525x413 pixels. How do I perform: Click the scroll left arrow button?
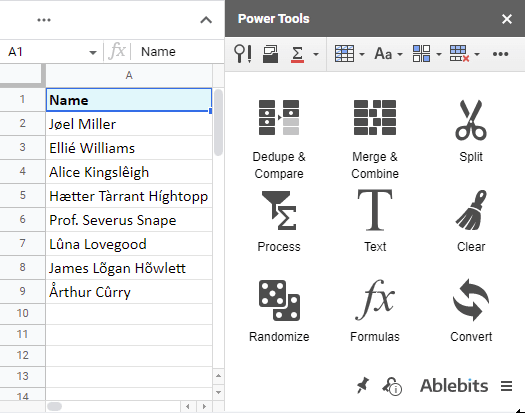pos(188,407)
